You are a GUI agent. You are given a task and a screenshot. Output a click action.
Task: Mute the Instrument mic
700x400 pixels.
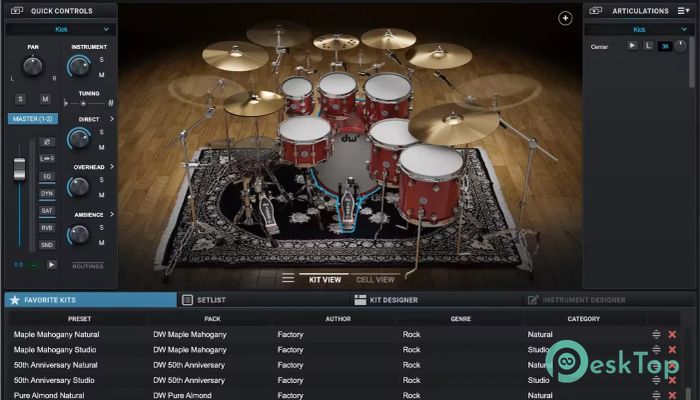102,75
